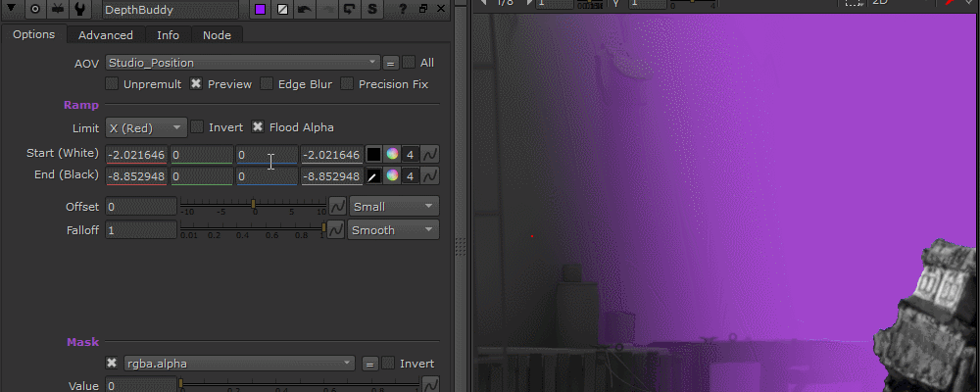Open the Small size dropdown
The image size is (980, 392).
tap(394, 207)
